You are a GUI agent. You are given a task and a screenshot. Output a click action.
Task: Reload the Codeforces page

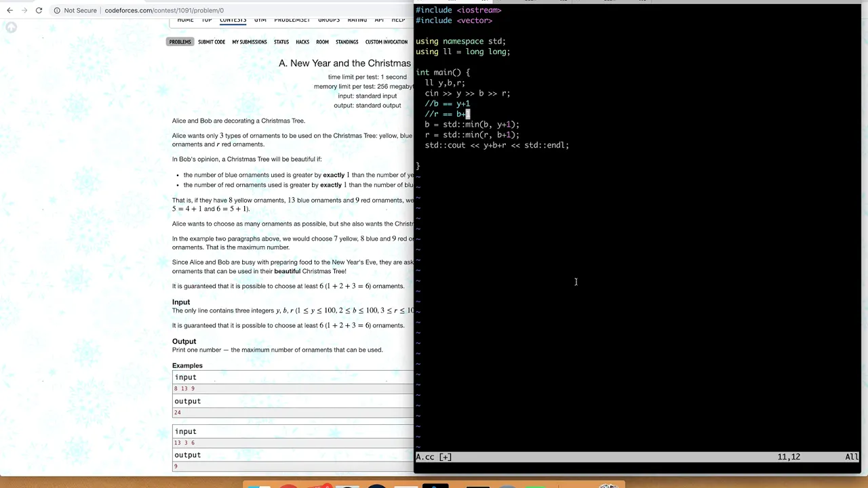[x=39, y=10]
